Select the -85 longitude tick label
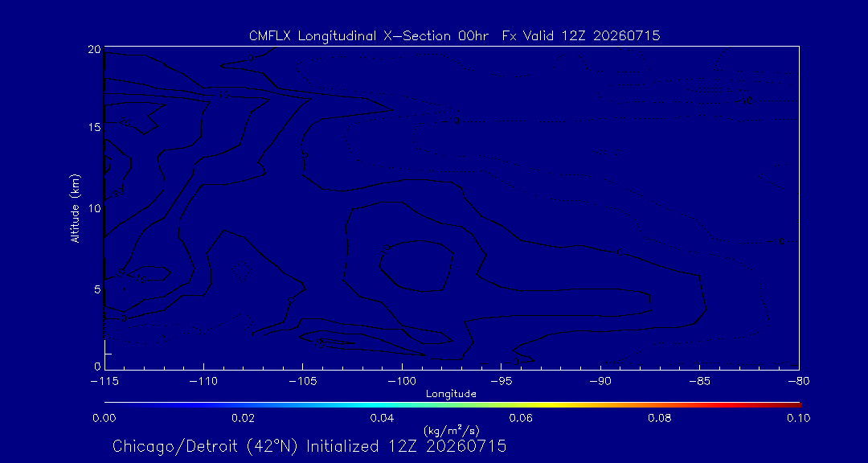The width and height of the screenshot is (868, 463). pos(700,381)
